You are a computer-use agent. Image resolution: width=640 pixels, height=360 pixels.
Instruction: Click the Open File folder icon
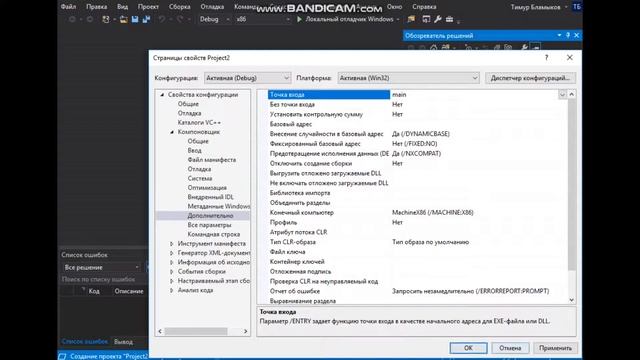pos(123,19)
